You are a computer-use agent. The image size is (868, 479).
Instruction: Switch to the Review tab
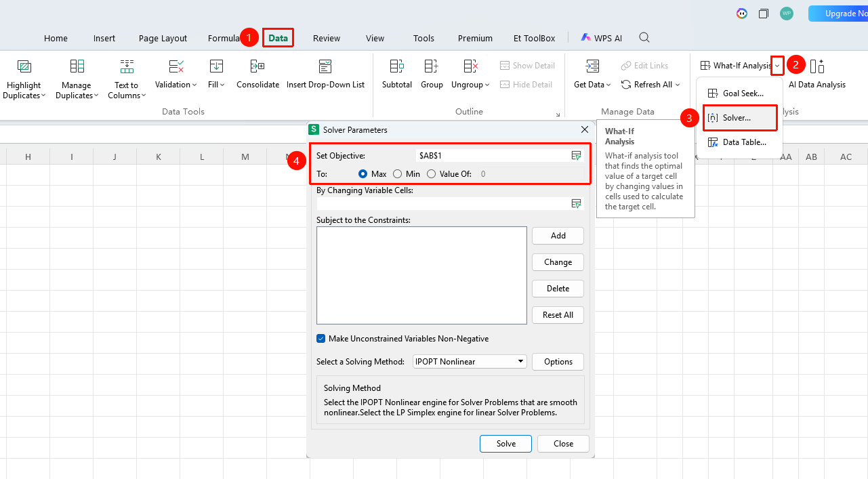[x=327, y=39]
